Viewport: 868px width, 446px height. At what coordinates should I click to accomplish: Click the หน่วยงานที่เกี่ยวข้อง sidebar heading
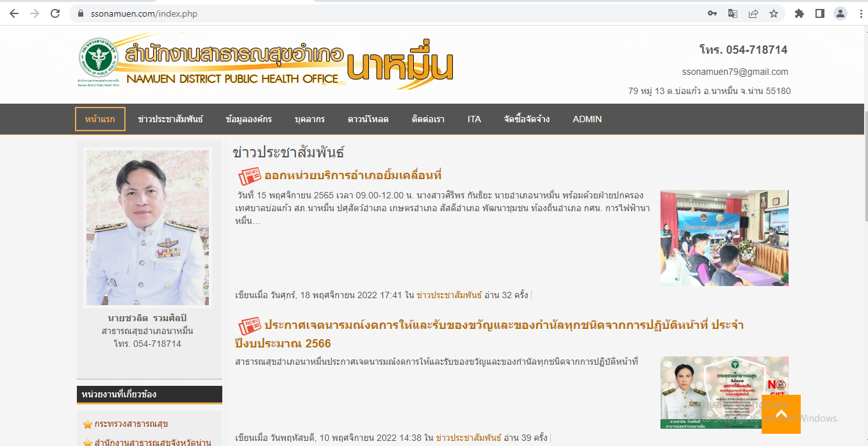pos(119,394)
